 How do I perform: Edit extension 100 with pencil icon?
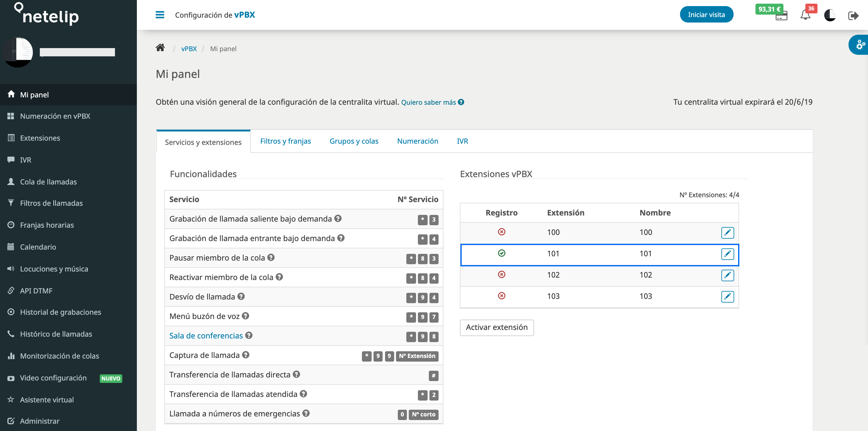click(x=727, y=232)
